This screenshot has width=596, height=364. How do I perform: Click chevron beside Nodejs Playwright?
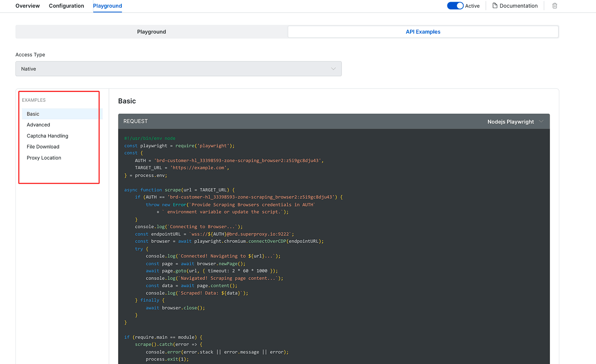pyautogui.click(x=541, y=121)
